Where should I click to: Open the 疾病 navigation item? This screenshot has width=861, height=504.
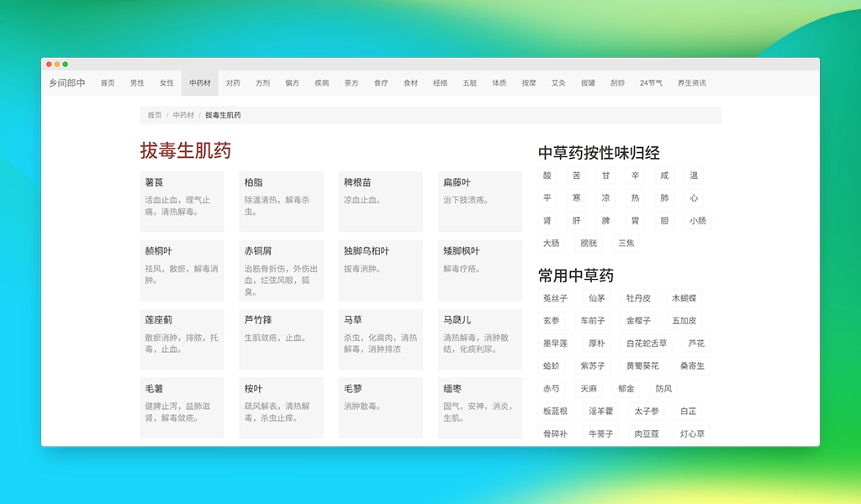pos(322,83)
